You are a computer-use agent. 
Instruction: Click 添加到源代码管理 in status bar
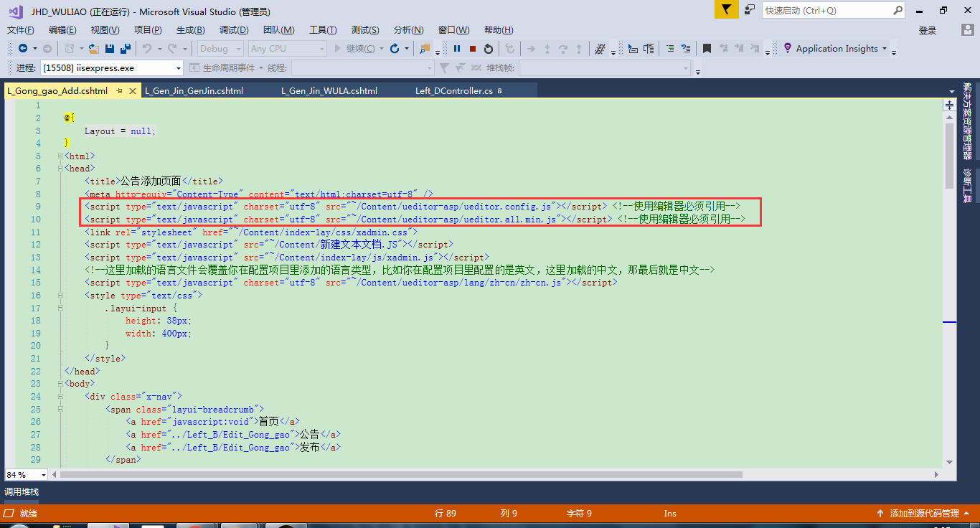[x=924, y=513]
